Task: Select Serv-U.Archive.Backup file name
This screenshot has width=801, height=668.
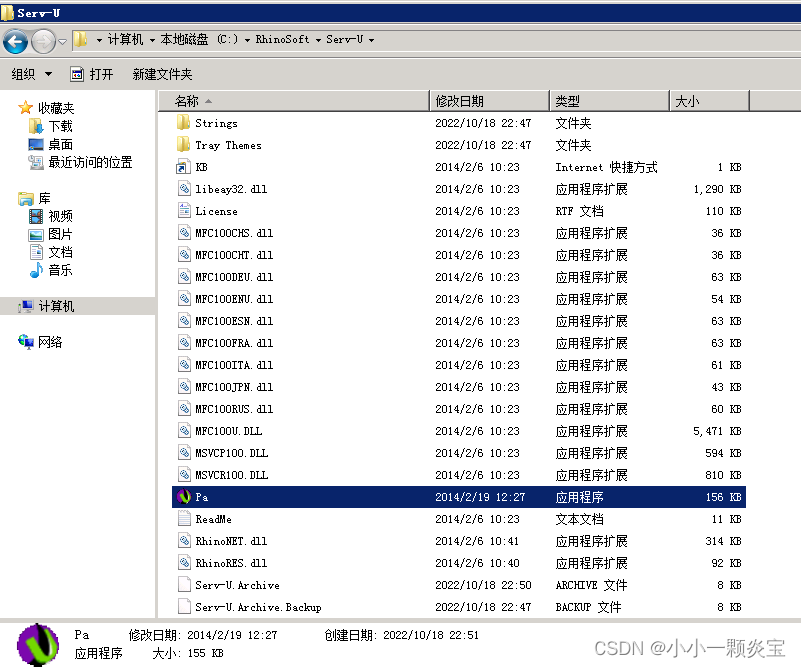Action: [x=258, y=607]
